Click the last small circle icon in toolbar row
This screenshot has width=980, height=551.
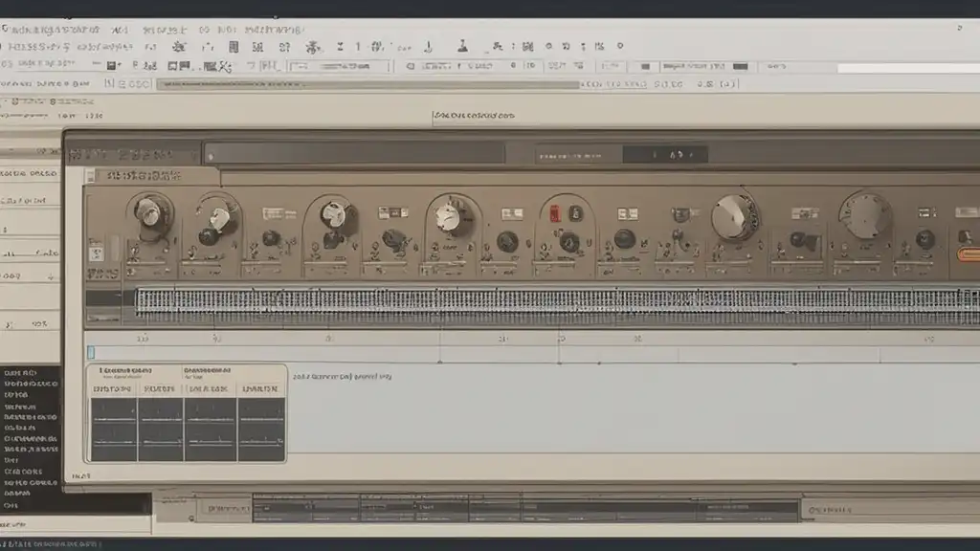click(620, 46)
